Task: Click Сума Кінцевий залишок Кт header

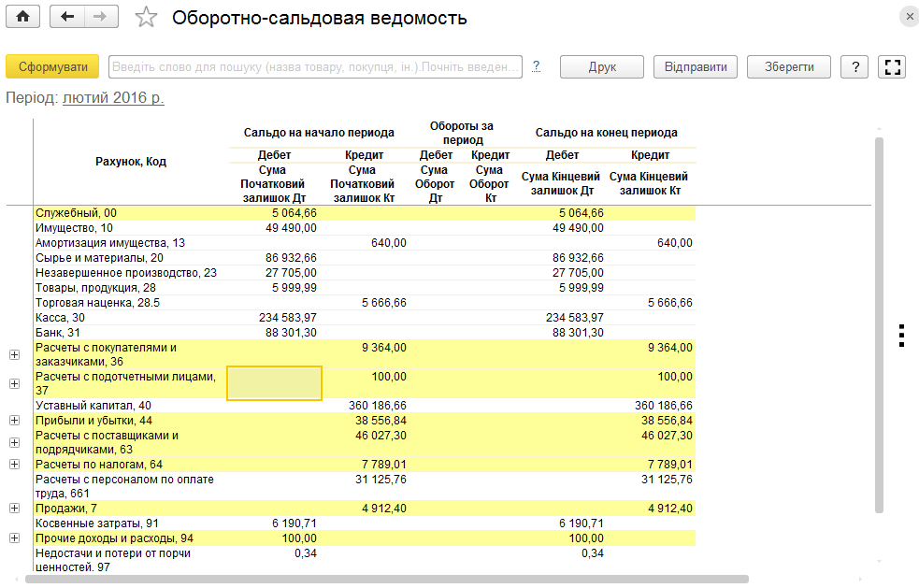Action: 649,183
